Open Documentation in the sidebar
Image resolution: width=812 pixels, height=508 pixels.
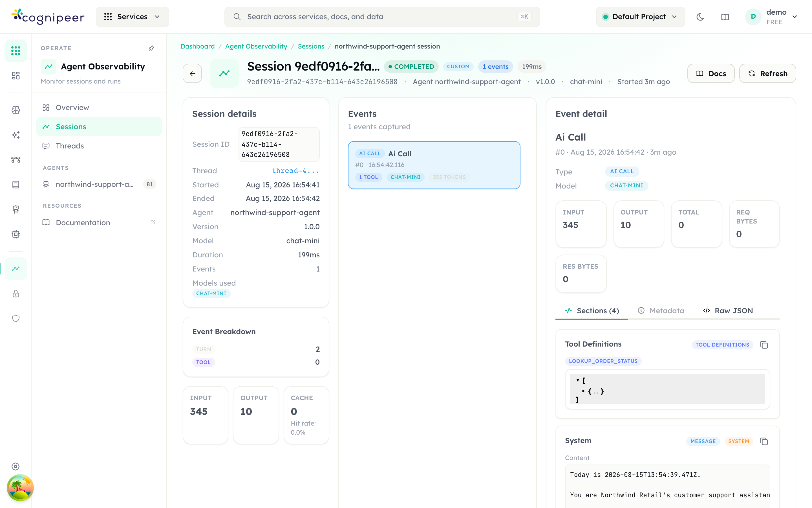point(99,222)
